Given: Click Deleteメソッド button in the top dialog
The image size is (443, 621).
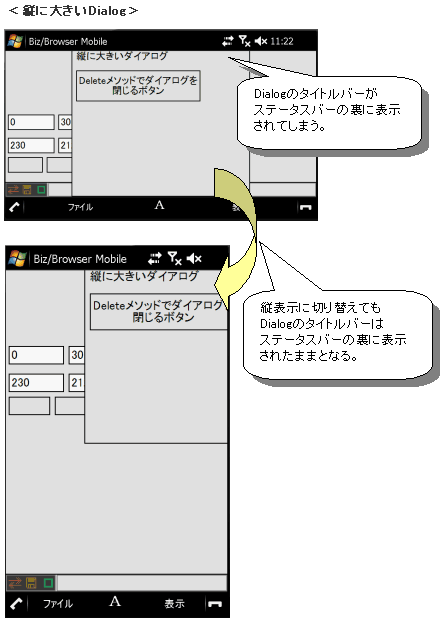Looking at the screenshot, I should coord(138,86).
